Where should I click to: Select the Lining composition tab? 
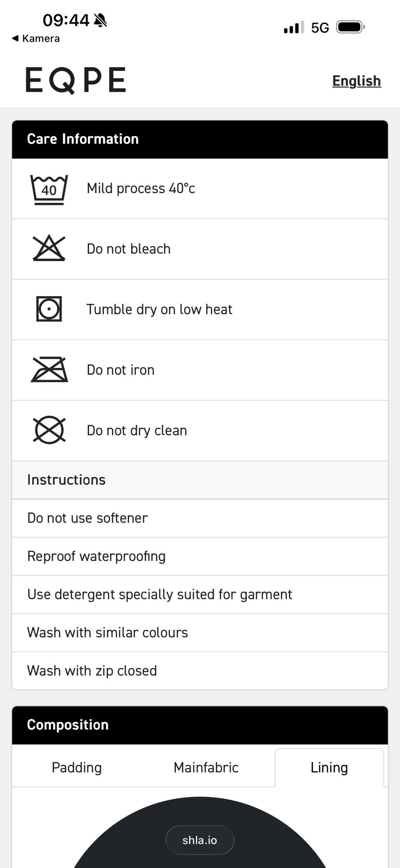click(329, 767)
